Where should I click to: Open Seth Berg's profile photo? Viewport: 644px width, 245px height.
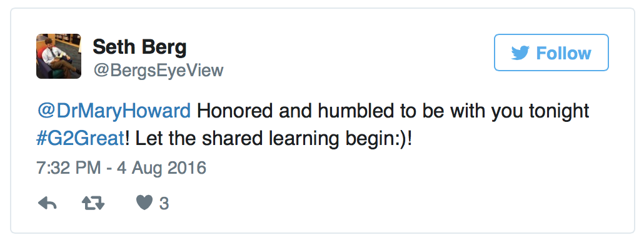point(58,56)
